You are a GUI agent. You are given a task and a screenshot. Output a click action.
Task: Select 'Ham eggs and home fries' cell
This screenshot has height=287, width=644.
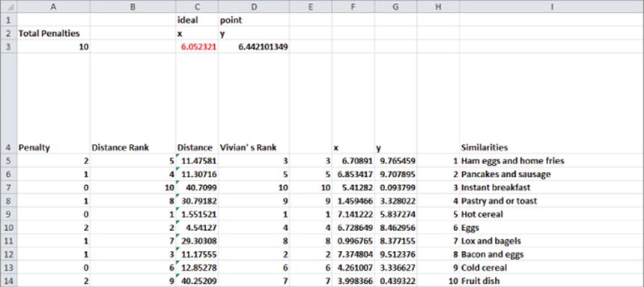click(x=552, y=161)
